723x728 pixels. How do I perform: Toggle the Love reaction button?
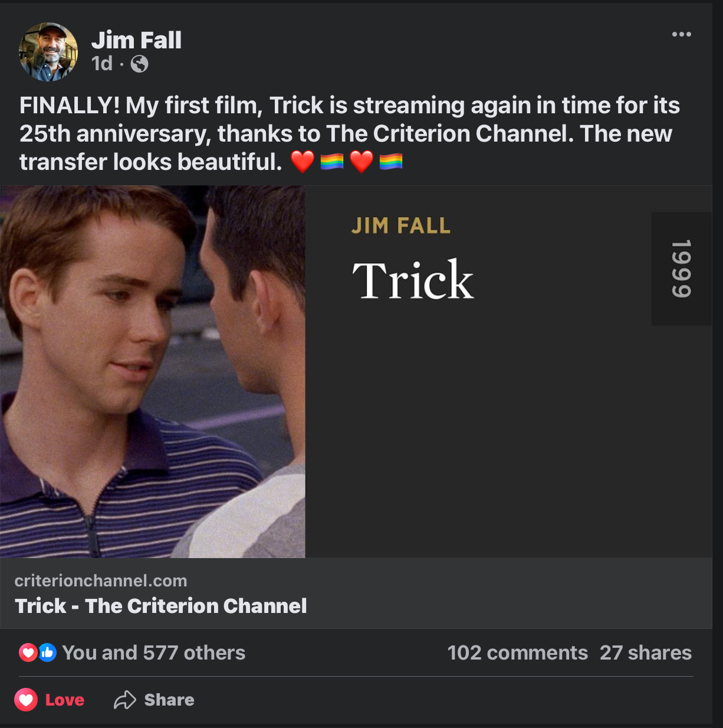[x=50, y=700]
